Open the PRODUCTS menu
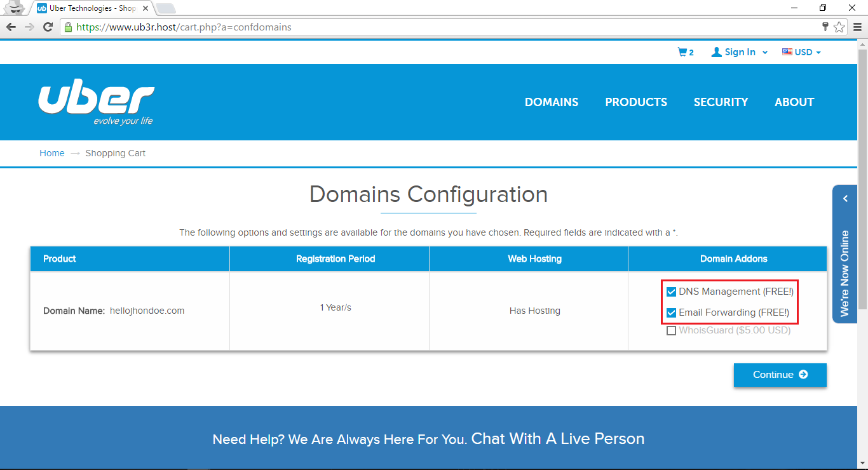 636,102
